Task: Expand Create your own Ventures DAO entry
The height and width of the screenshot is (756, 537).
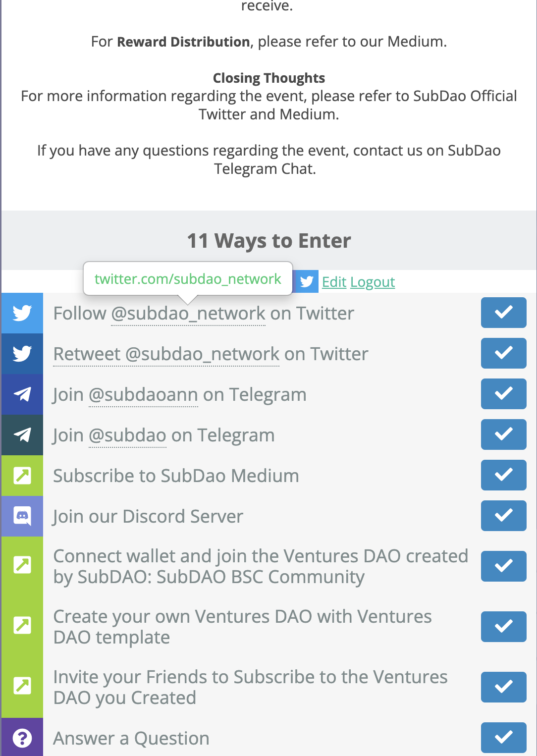Action: pyautogui.click(x=242, y=627)
